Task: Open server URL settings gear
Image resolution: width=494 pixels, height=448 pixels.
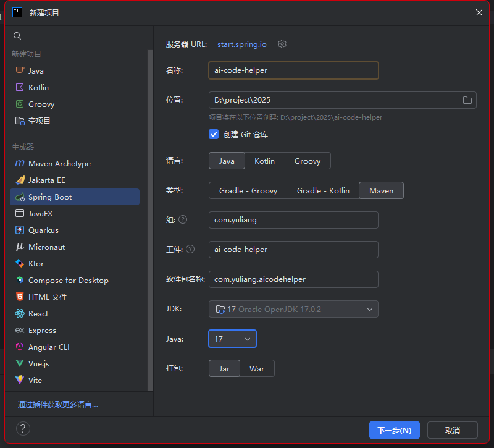Action: (x=282, y=44)
